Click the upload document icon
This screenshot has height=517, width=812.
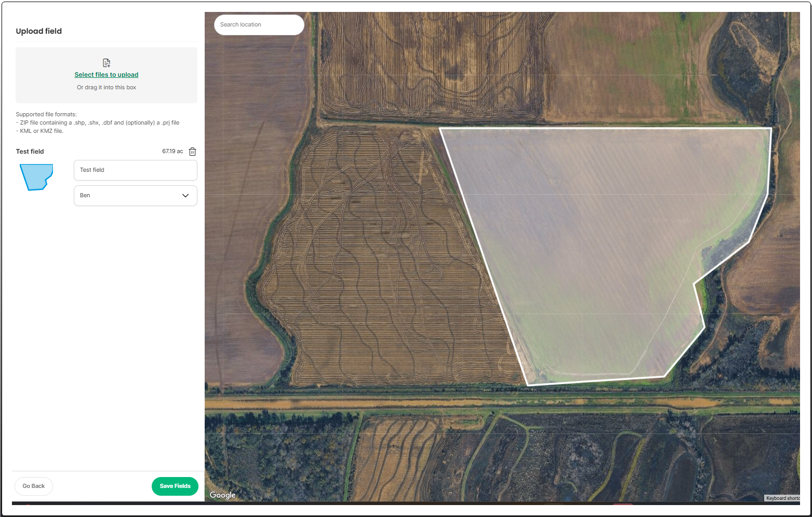click(107, 63)
